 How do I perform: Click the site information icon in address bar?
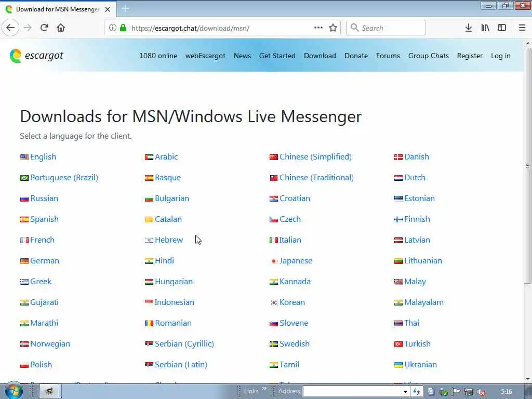(x=112, y=28)
